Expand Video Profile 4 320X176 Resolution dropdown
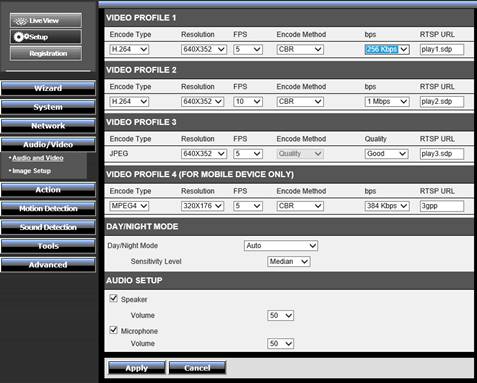This screenshot has width=477, height=383. click(202, 206)
